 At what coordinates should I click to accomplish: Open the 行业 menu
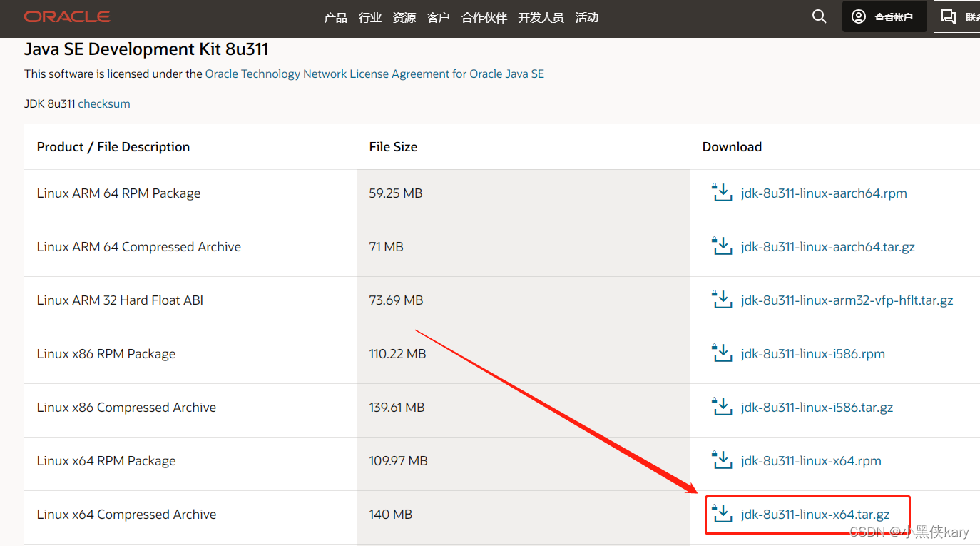[370, 17]
